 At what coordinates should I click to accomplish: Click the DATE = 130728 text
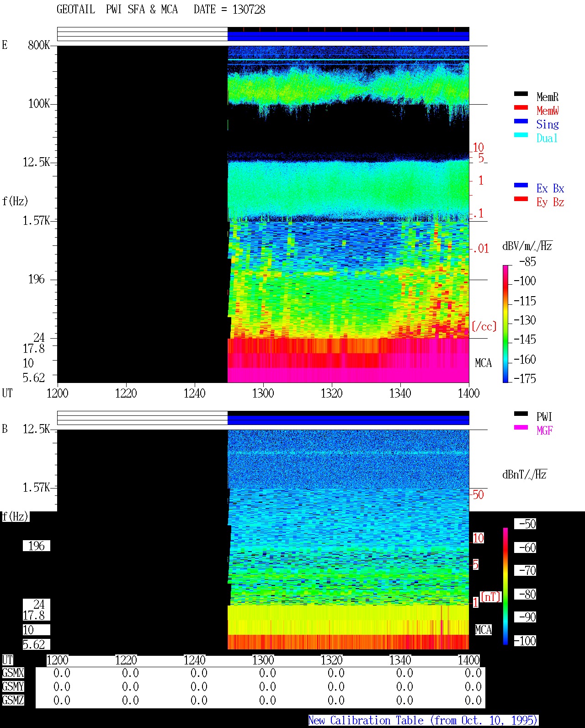pos(229,10)
